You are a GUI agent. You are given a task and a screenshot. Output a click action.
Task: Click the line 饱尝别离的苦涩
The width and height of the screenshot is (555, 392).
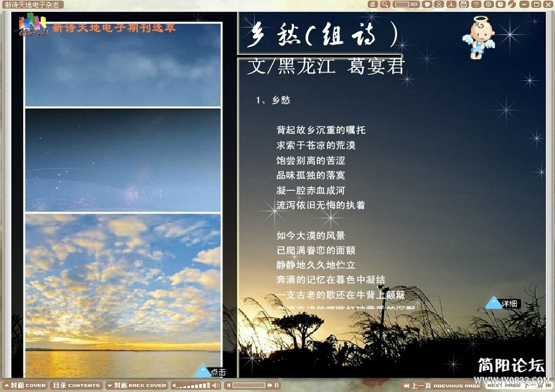pyautogui.click(x=311, y=160)
